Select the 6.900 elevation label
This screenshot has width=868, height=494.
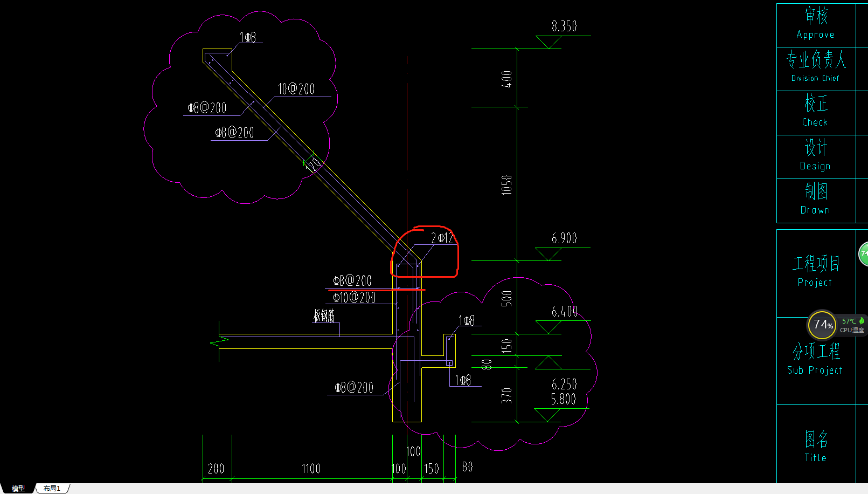click(564, 238)
